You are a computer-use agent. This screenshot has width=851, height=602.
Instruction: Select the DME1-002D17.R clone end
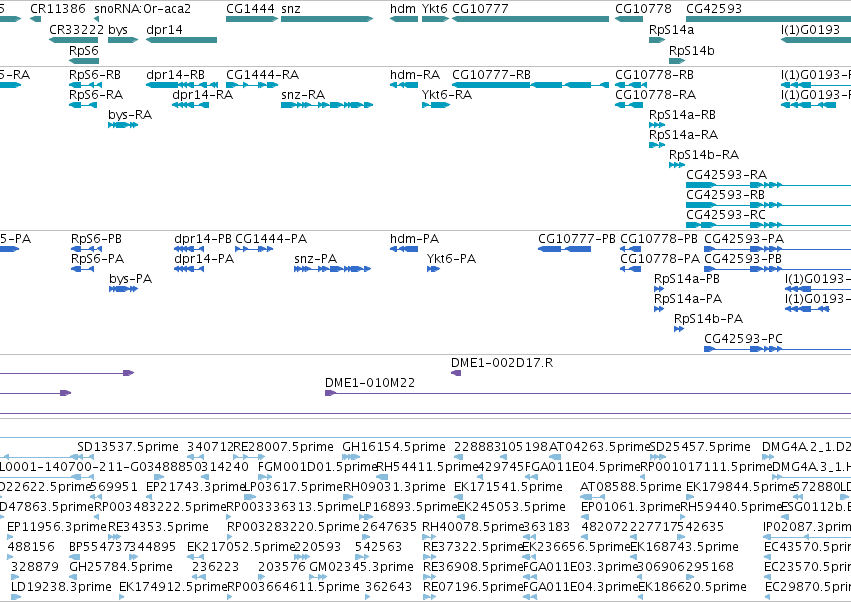click(456, 373)
